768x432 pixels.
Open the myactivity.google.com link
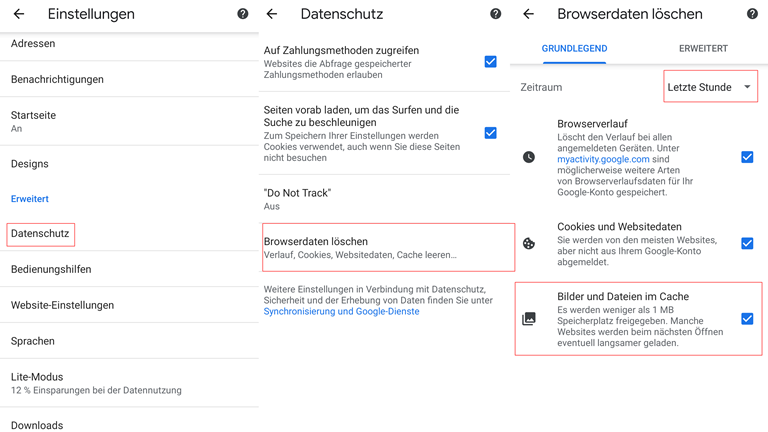(603, 159)
